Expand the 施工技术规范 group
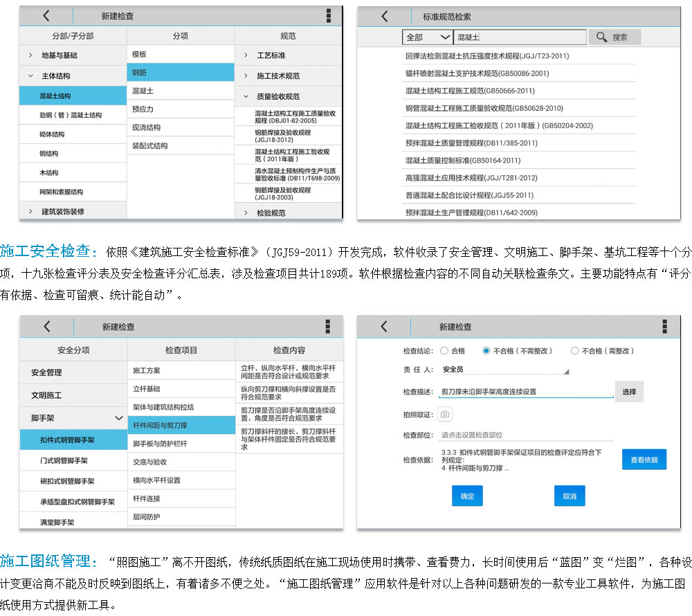Viewport: 692px width, 616px height. [x=246, y=76]
